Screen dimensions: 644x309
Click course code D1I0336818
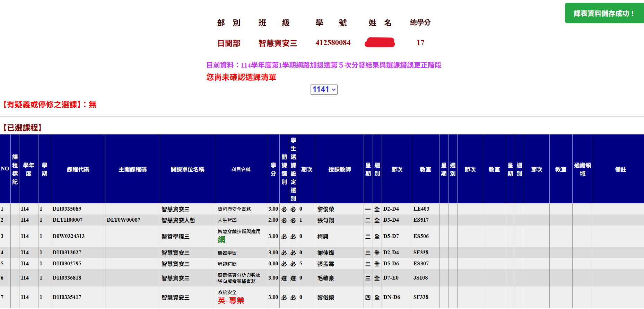point(67,278)
